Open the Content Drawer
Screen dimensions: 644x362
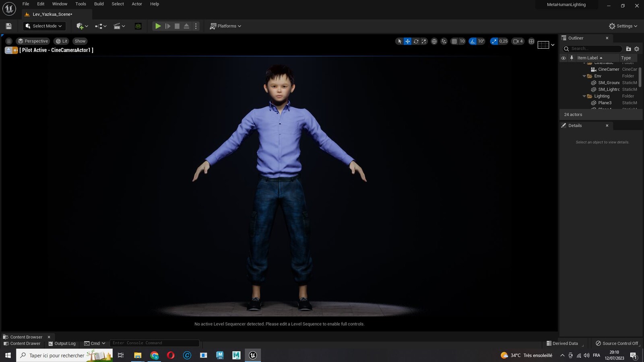click(22, 343)
